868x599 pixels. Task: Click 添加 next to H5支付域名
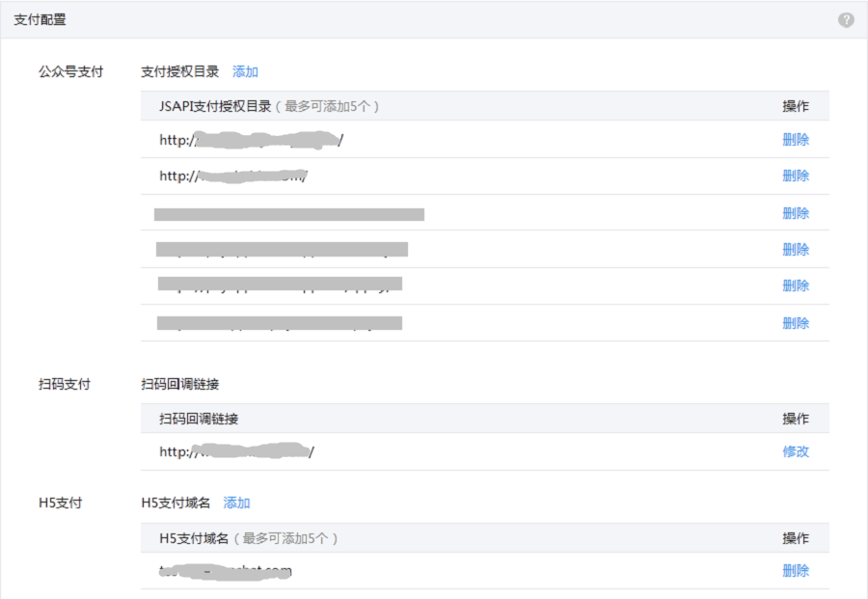tap(236, 503)
